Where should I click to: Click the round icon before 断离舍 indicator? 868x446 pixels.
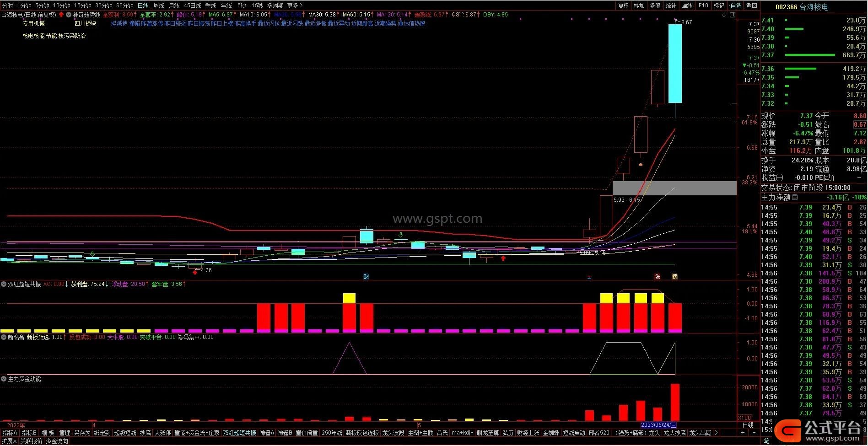4,337
